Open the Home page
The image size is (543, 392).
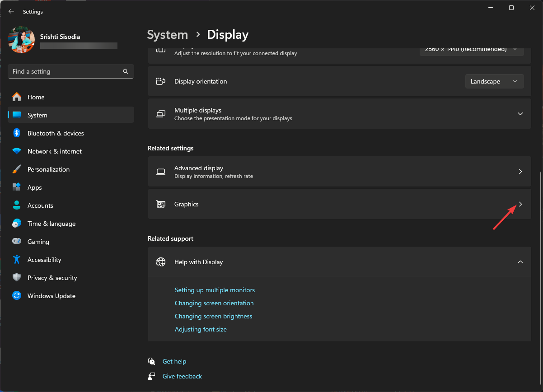coord(71,97)
